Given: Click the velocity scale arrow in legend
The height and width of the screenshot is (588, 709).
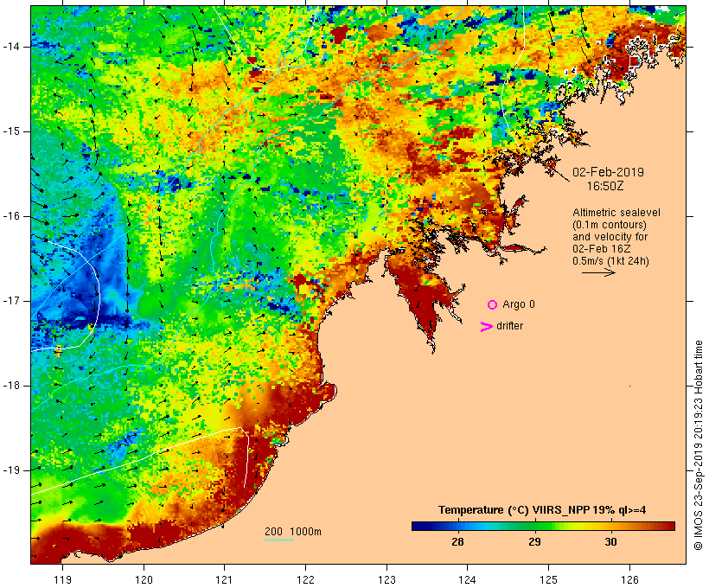Looking at the screenshot, I should (x=598, y=272).
